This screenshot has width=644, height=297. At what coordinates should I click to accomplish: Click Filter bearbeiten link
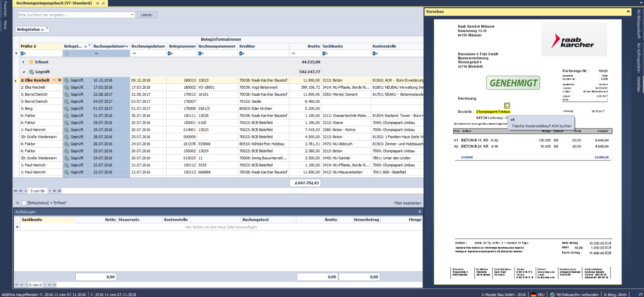point(407,203)
